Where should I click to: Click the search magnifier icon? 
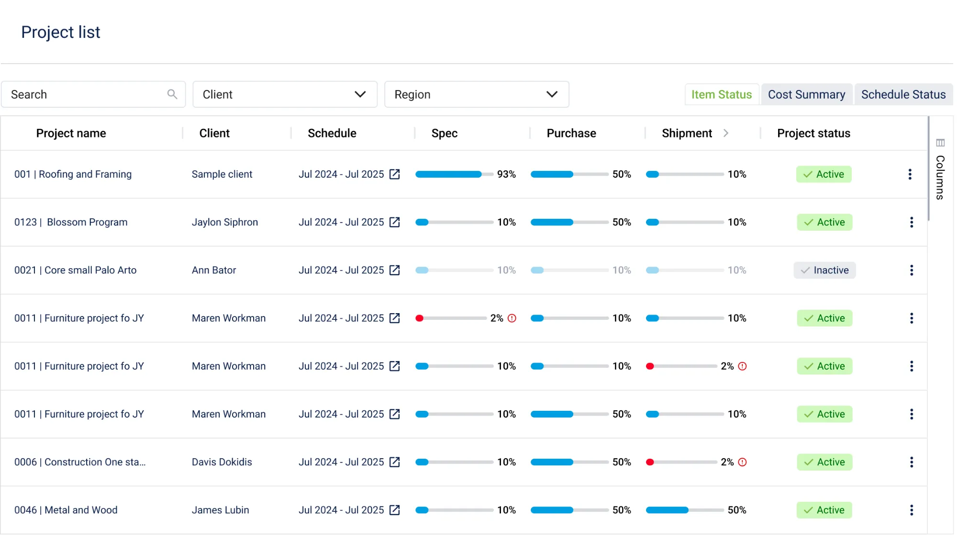pos(172,94)
